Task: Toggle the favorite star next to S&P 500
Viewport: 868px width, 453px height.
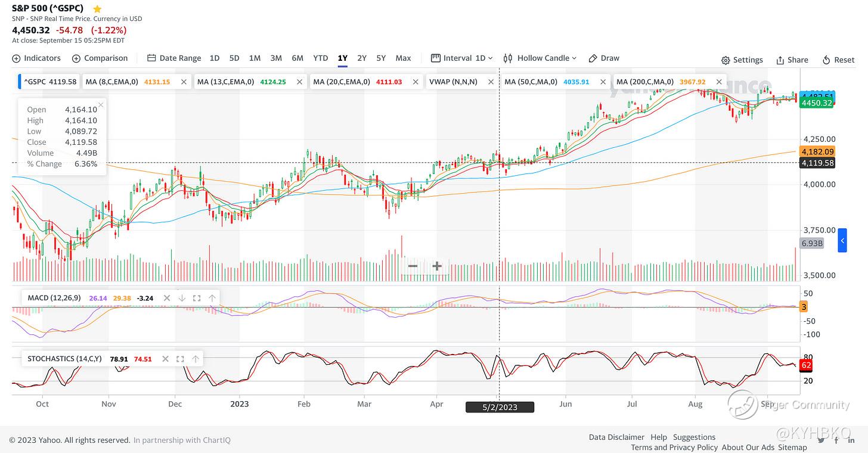Action: click(x=97, y=9)
